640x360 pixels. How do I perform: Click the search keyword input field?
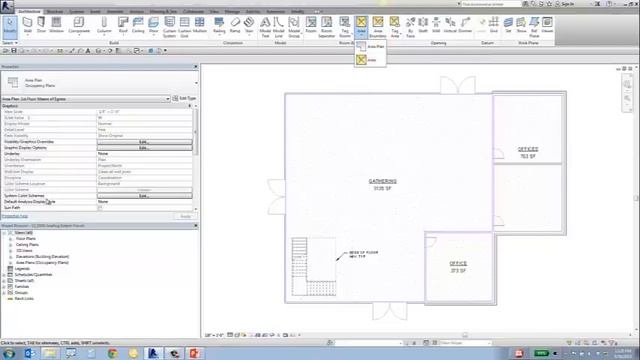[x=491, y=4]
